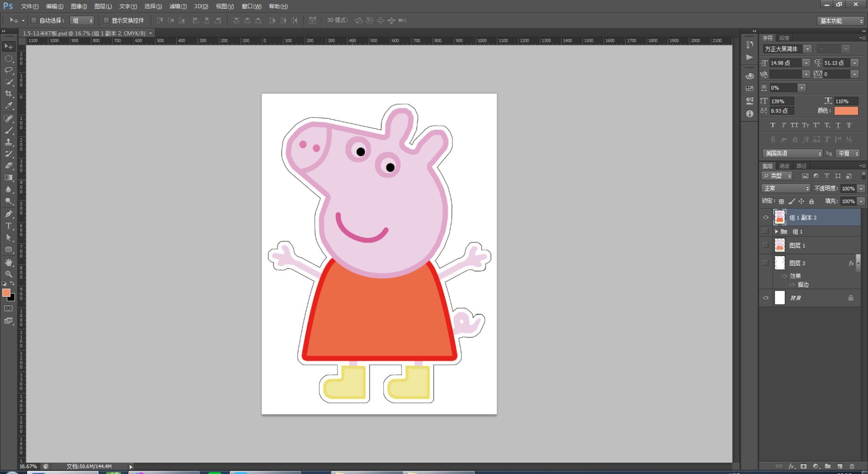This screenshot has height=474, width=868.
Task: Enable the 显示变换控件 checkbox
Action: pos(106,20)
